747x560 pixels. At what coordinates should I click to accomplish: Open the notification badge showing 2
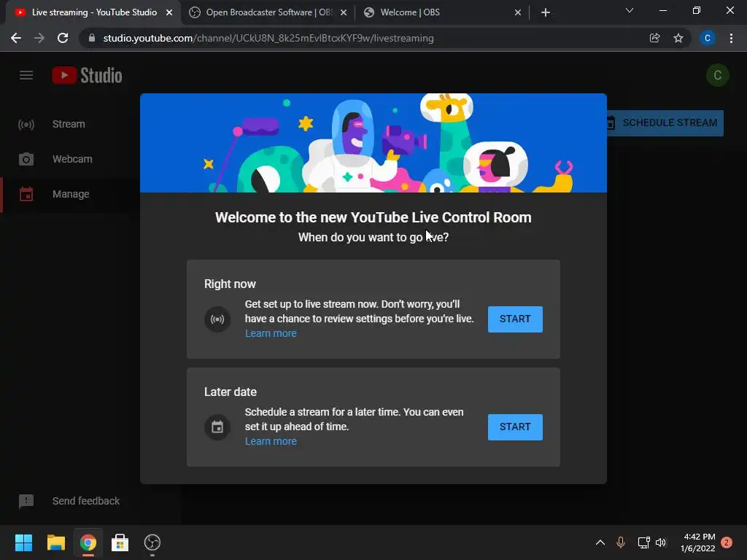click(x=727, y=542)
